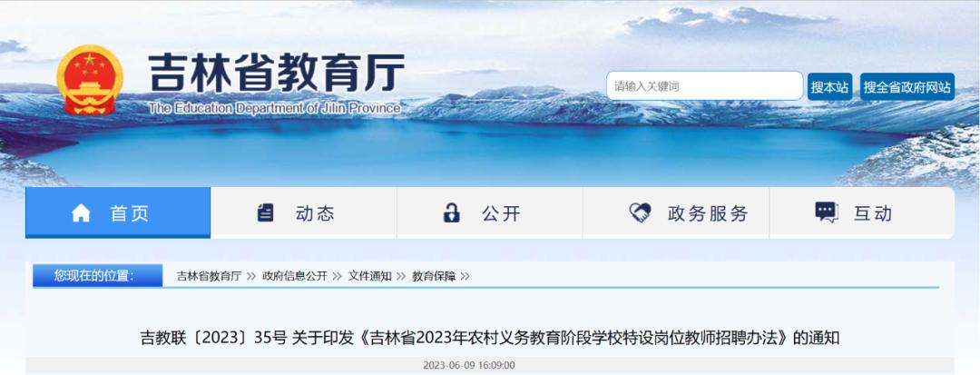Click the 搜全省政府网站 button
The height and width of the screenshot is (375, 980).
pos(906,87)
